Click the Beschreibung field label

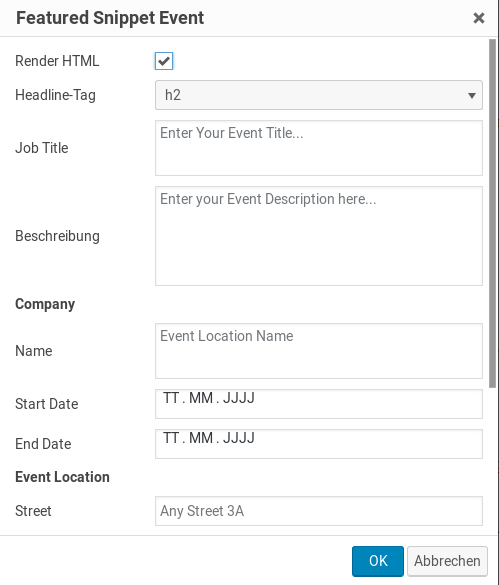(57, 236)
